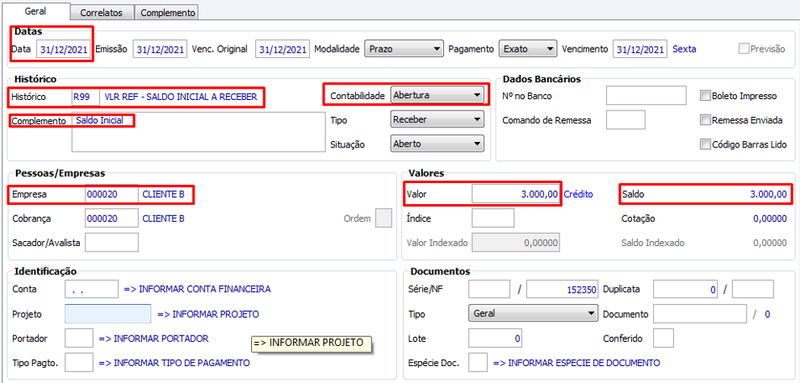Click the Comando de Remessa field
Image resolution: width=800 pixels, height=383 pixels.
pos(626,120)
